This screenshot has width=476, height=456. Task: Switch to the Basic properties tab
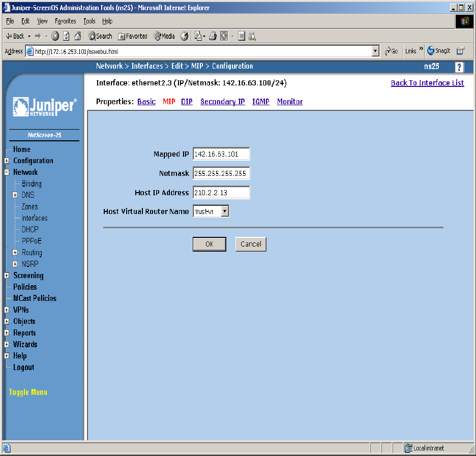click(x=146, y=102)
